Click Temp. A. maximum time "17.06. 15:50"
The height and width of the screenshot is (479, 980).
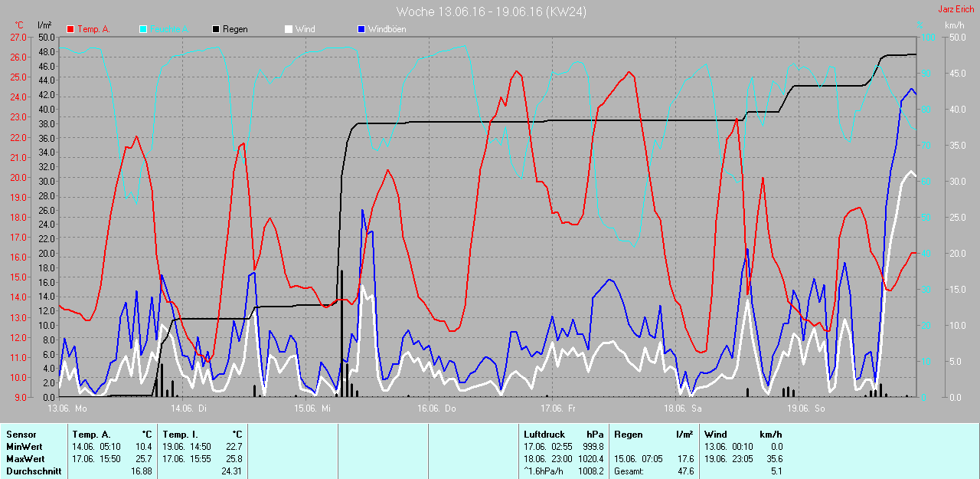[97, 459]
